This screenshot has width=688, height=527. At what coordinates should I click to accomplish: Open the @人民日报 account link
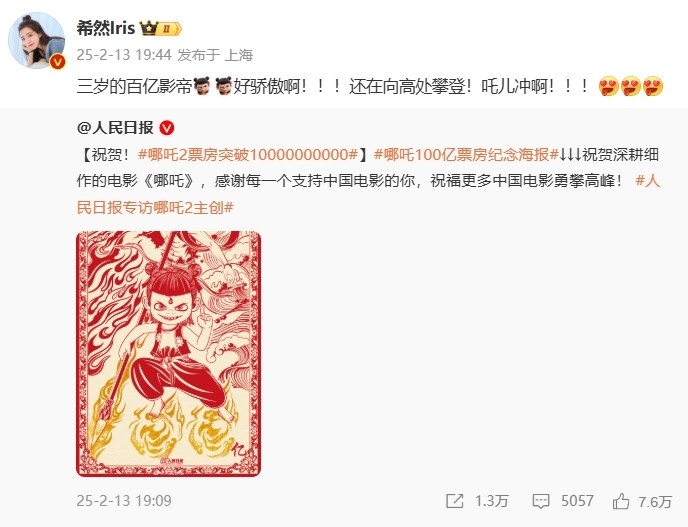coord(115,128)
